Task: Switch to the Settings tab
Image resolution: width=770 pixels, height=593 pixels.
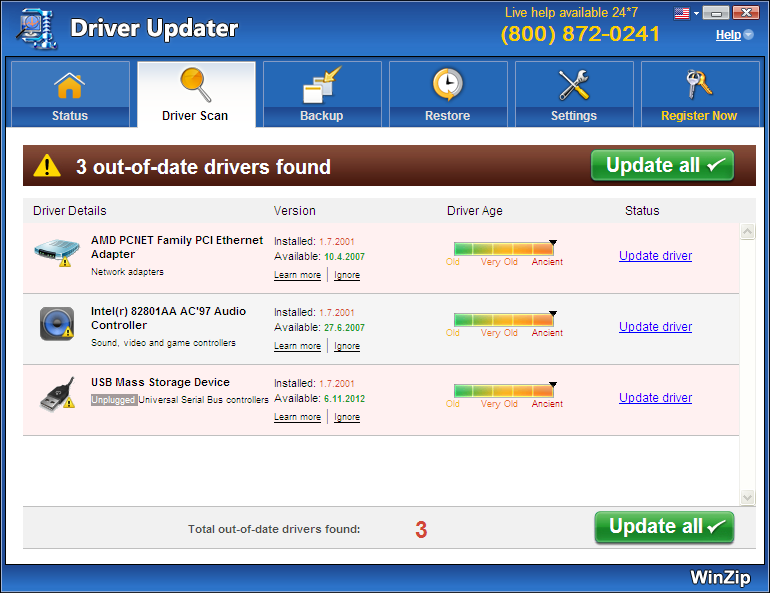Action: (x=574, y=94)
